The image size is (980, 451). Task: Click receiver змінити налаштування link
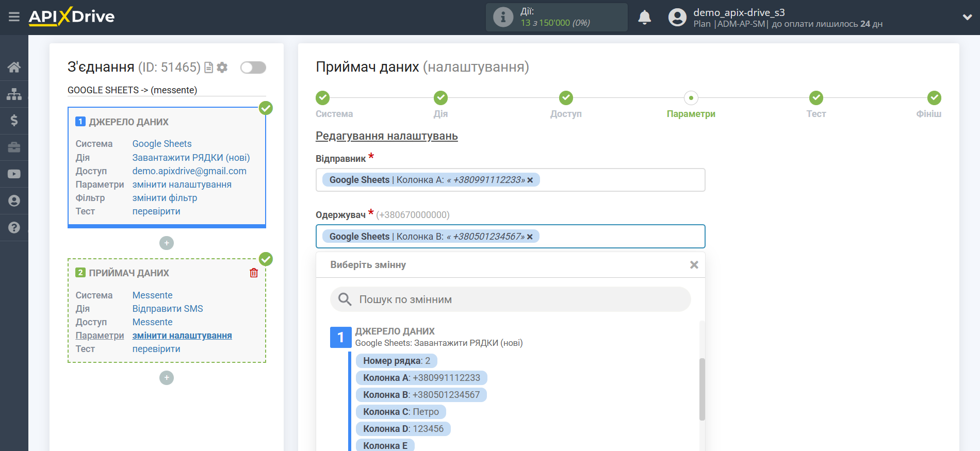tap(182, 336)
